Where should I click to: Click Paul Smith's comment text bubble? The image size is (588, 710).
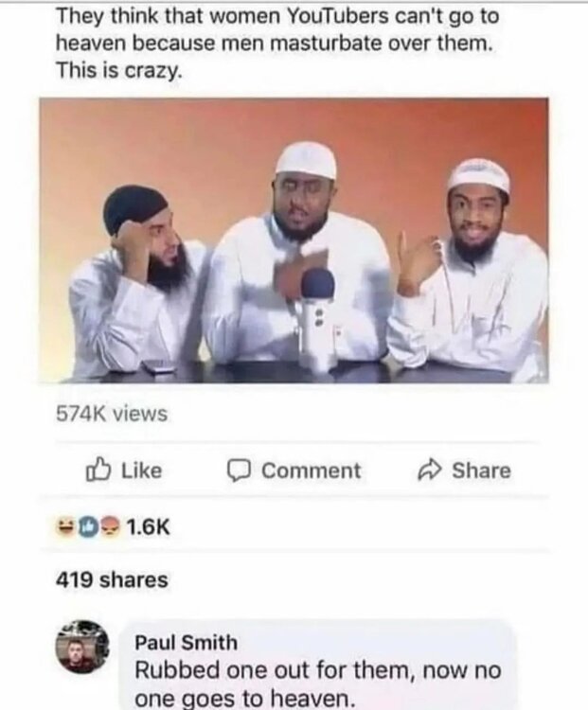click(x=318, y=666)
